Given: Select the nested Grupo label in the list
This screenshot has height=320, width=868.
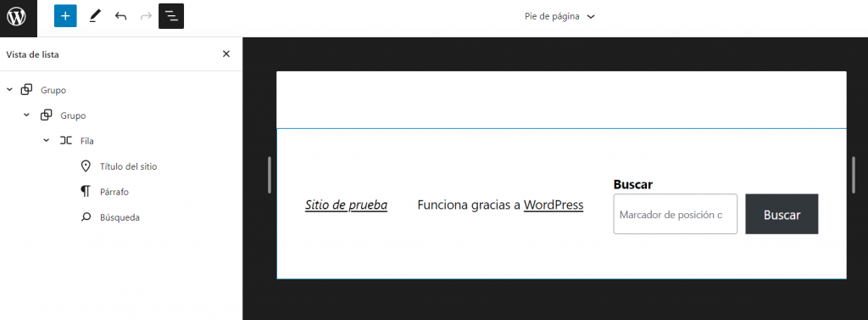Looking at the screenshot, I should point(73,115).
